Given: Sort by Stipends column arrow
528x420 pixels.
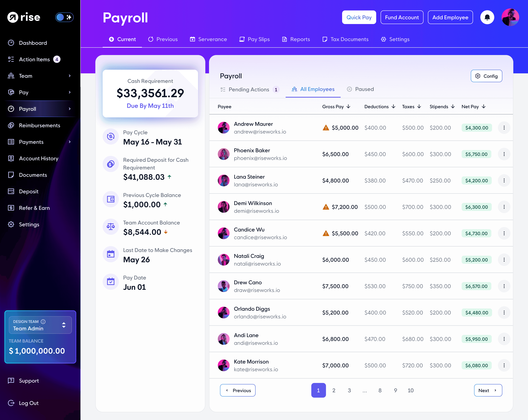Looking at the screenshot, I should (x=453, y=106).
